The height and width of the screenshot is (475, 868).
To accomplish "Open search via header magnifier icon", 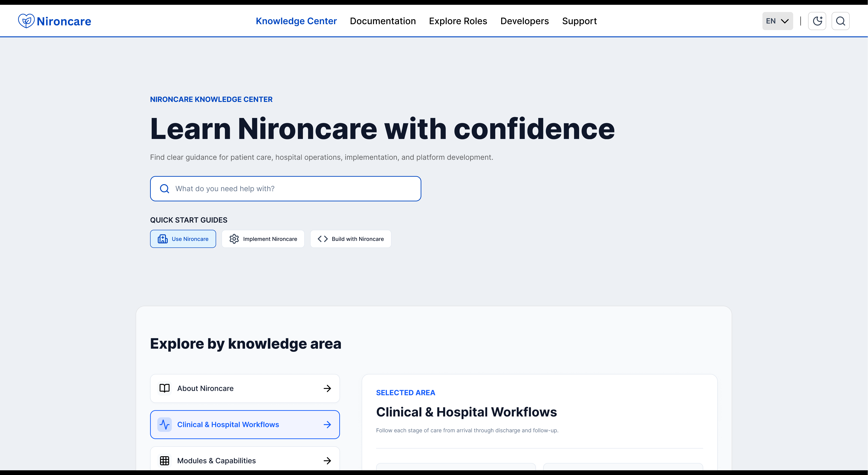I will 840,21.
